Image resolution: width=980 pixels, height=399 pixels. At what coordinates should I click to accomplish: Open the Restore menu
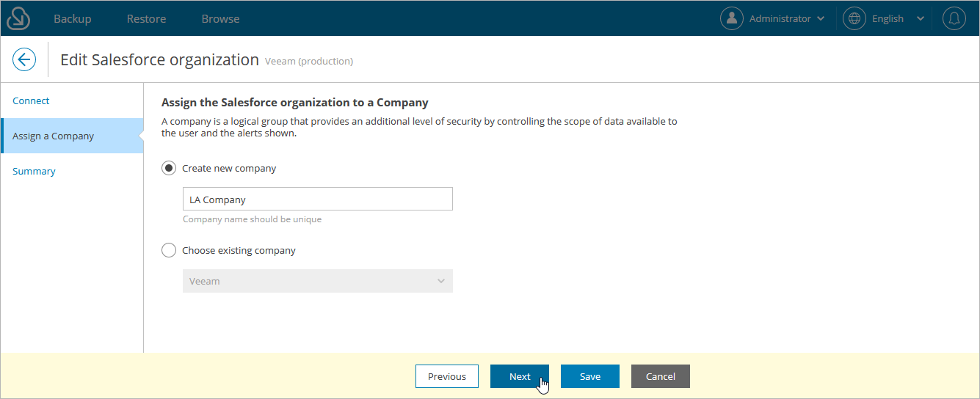146,18
